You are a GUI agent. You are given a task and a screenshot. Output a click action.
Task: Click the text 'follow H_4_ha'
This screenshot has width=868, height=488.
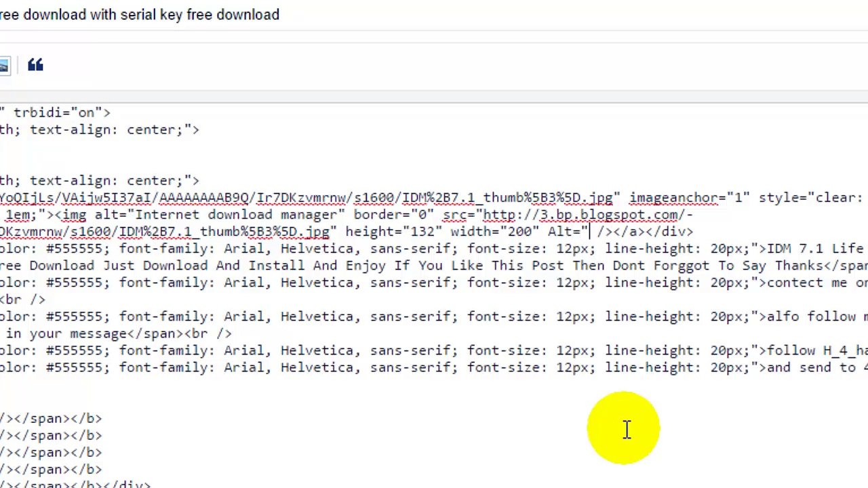click(x=817, y=350)
